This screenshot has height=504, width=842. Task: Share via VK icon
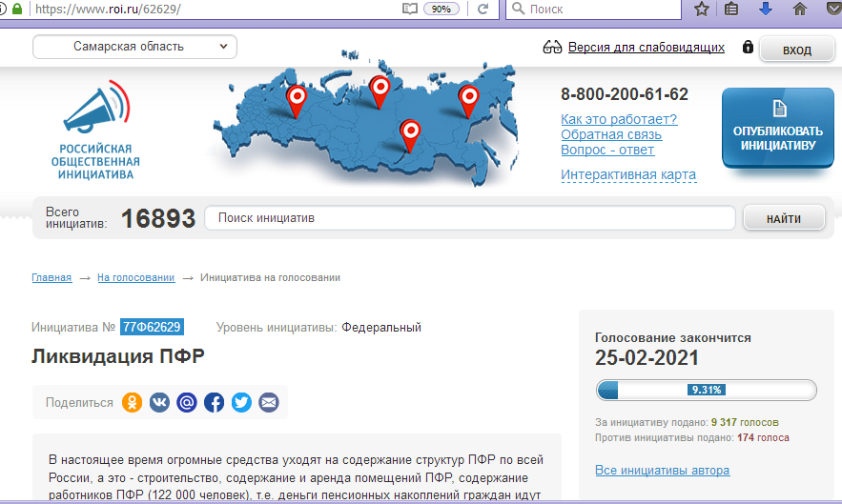159,402
